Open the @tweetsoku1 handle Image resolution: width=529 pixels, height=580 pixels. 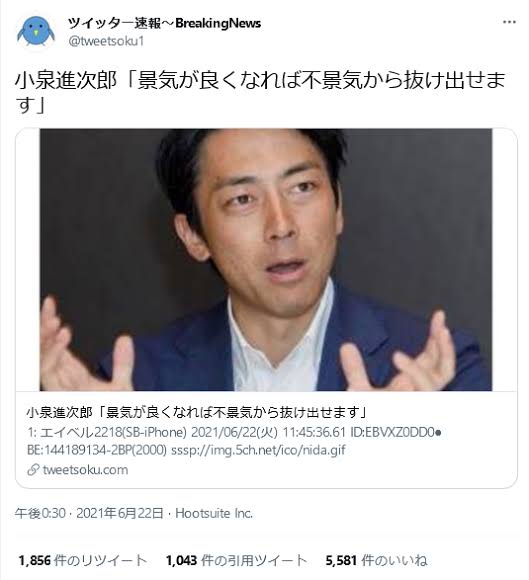point(106,41)
